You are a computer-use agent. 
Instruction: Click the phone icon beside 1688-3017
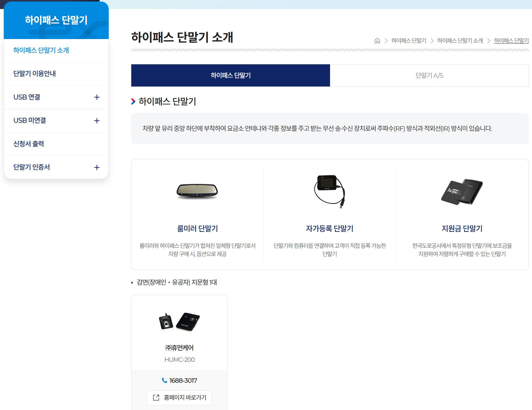(x=165, y=380)
